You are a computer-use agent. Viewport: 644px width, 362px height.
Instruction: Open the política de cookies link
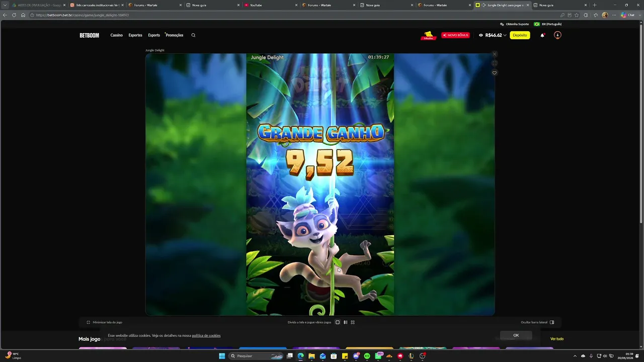tap(206, 335)
